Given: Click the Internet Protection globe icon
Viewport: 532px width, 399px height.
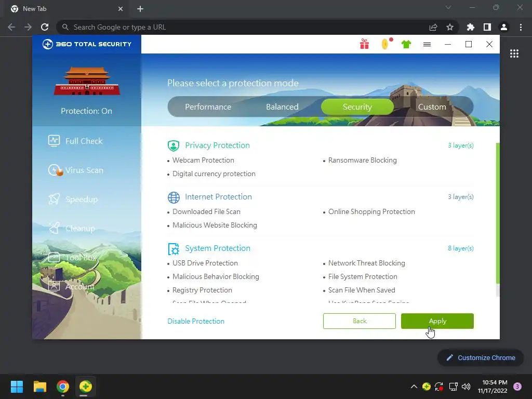Looking at the screenshot, I should click(174, 197).
